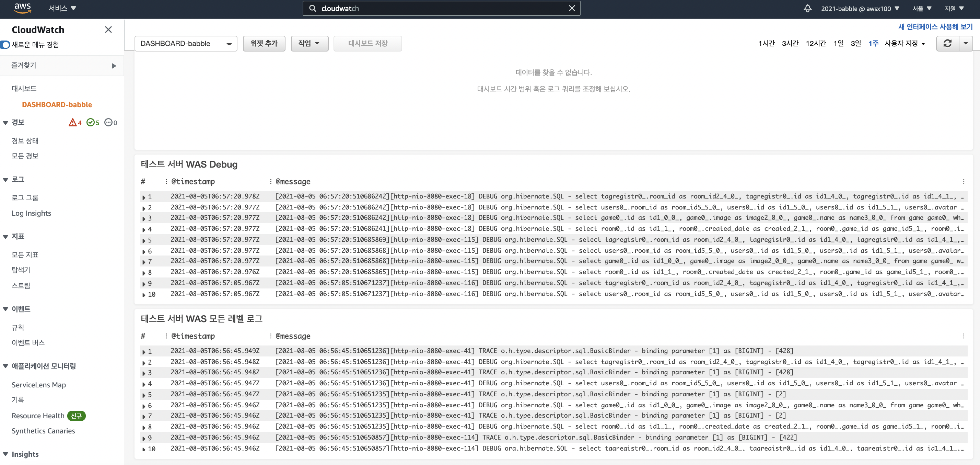Toggle the new menu experience switch

(x=5, y=45)
